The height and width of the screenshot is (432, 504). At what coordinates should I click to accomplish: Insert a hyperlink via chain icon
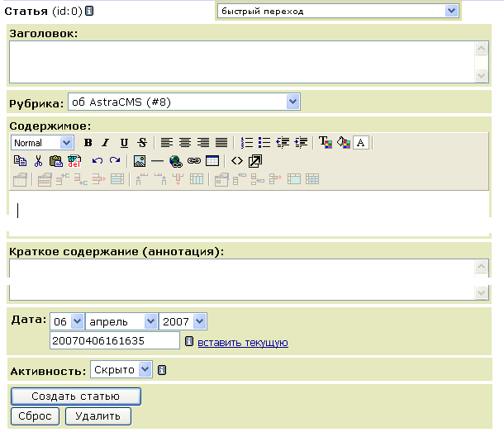tap(194, 161)
